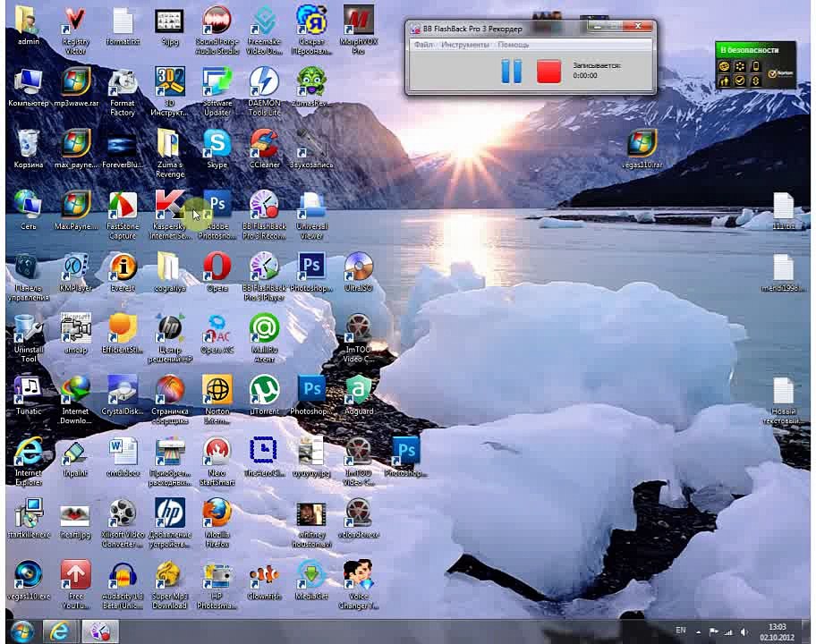Select the whitney houston.avi video file
Image resolution: width=816 pixels, height=644 pixels.
point(311,523)
